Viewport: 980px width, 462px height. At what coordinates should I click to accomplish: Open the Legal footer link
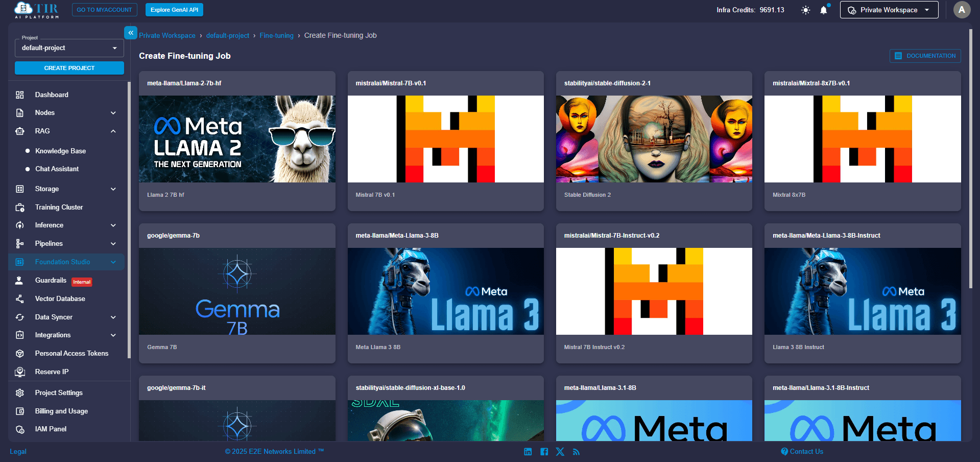[18, 452]
